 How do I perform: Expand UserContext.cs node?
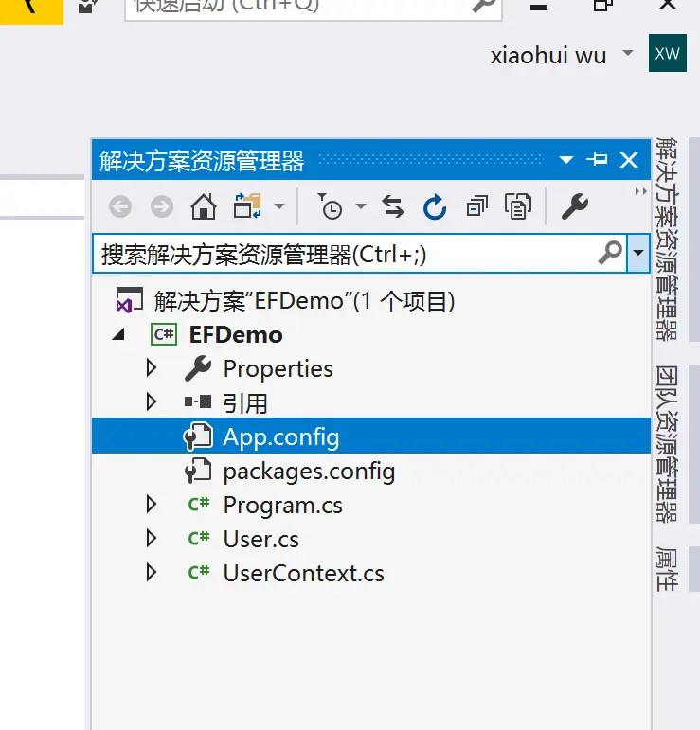click(x=151, y=572)
